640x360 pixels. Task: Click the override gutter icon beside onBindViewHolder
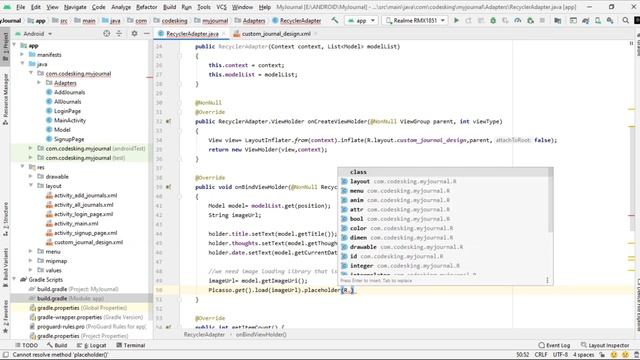click(168, 187)
